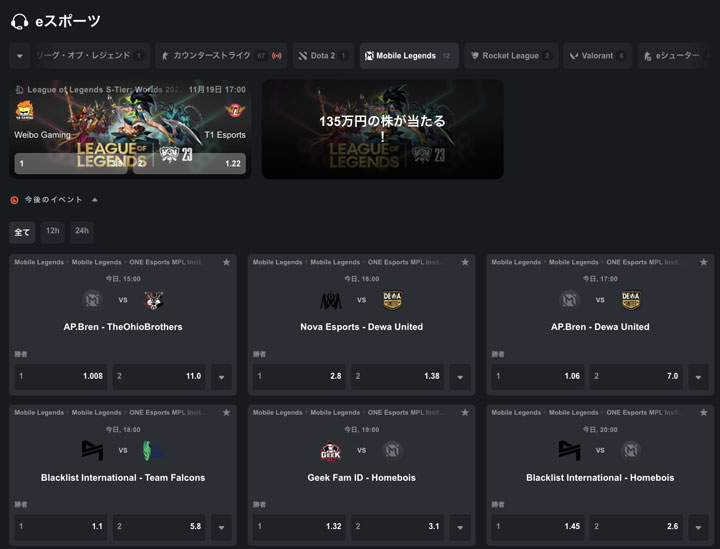
Task: Filter events to next 12h
Action: tap(53, 231)
